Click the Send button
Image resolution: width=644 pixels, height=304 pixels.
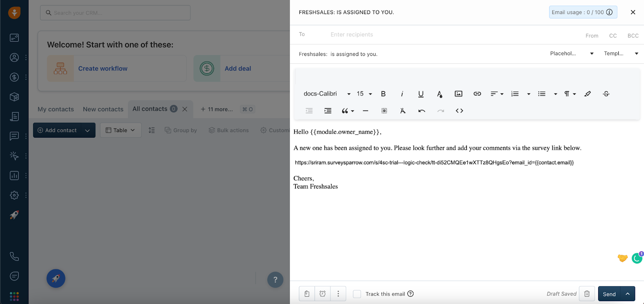click(x=609, y=294)
